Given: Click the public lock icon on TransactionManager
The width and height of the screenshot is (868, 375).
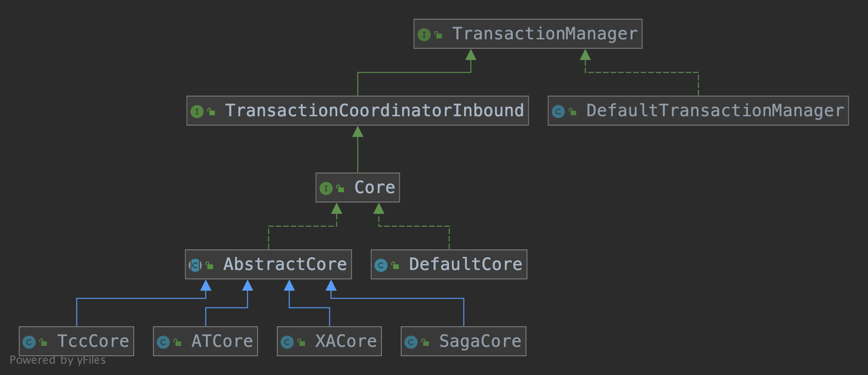Looking at the screenshot, I should pos(438,35).
